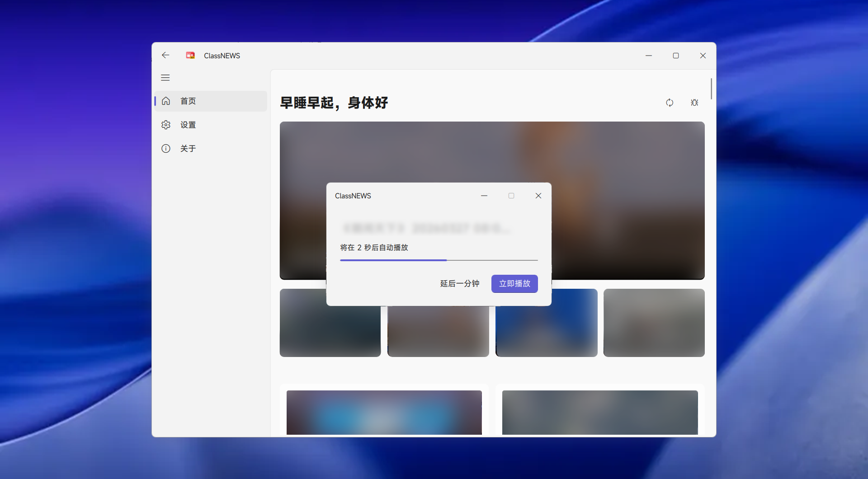The width and height of the screenshot is (868, 479).
Task: Click the info icon next to 关于
Action: [166, 148]
